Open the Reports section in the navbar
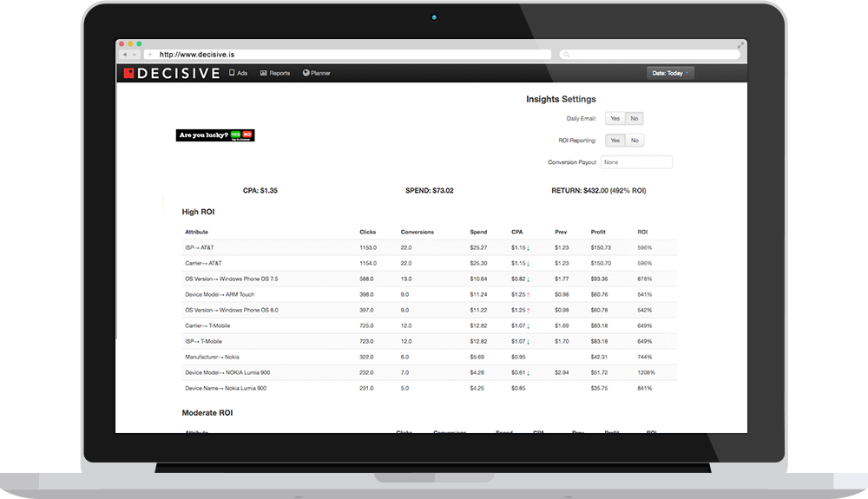The image size is (868, 499). (x=275, y=74)
